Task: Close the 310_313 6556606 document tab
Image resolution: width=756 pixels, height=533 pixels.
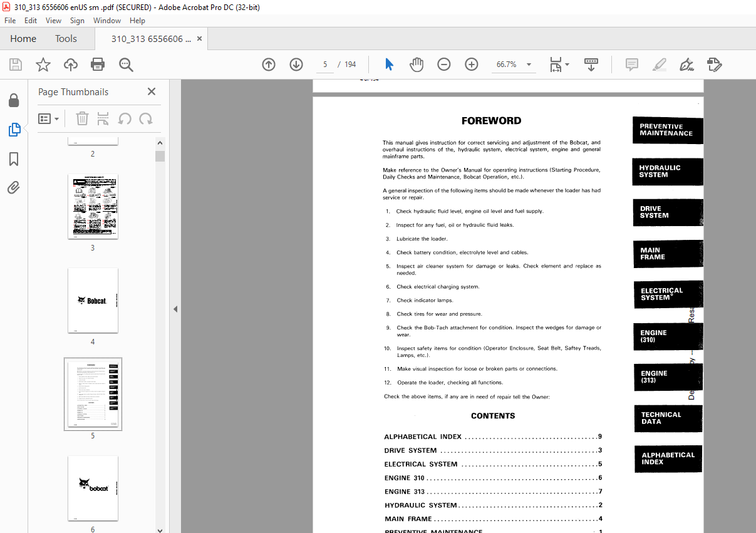Action: click(x=199, y=39)
